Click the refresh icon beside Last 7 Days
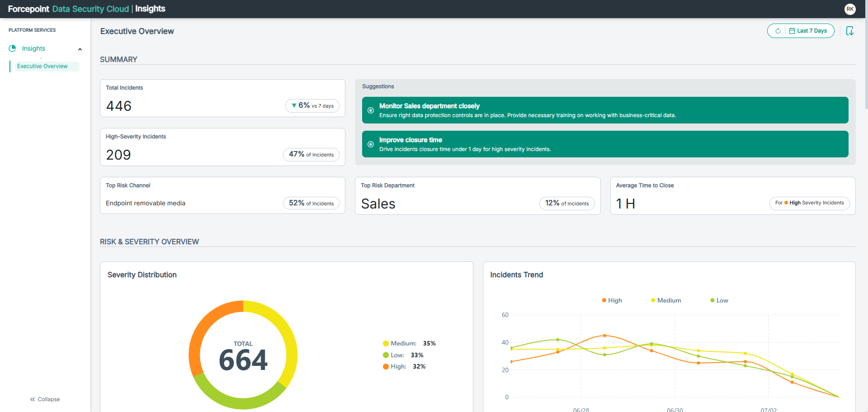868x412 pixels. [778, 31]
